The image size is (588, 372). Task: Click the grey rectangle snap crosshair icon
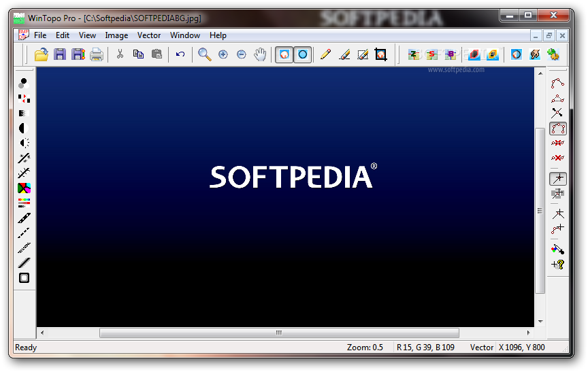[x=557, y=194]
